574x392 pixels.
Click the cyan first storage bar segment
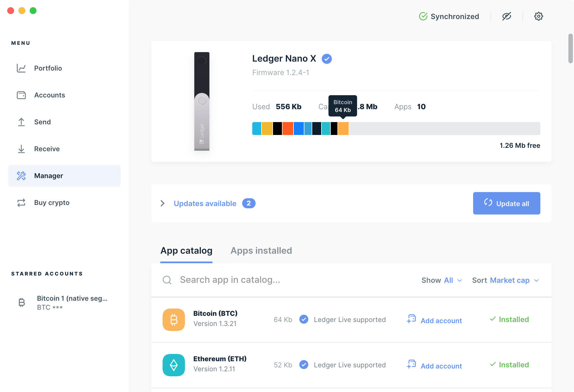[x=257, y=129]
